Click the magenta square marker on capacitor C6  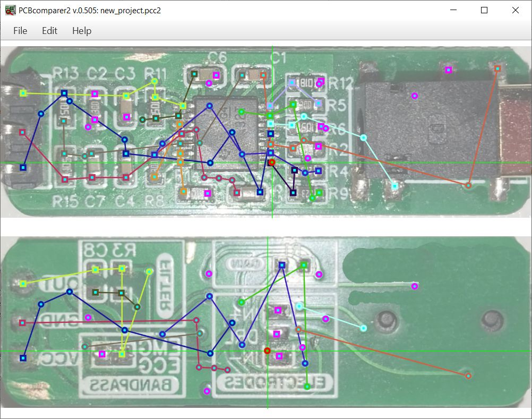[216, 75]
